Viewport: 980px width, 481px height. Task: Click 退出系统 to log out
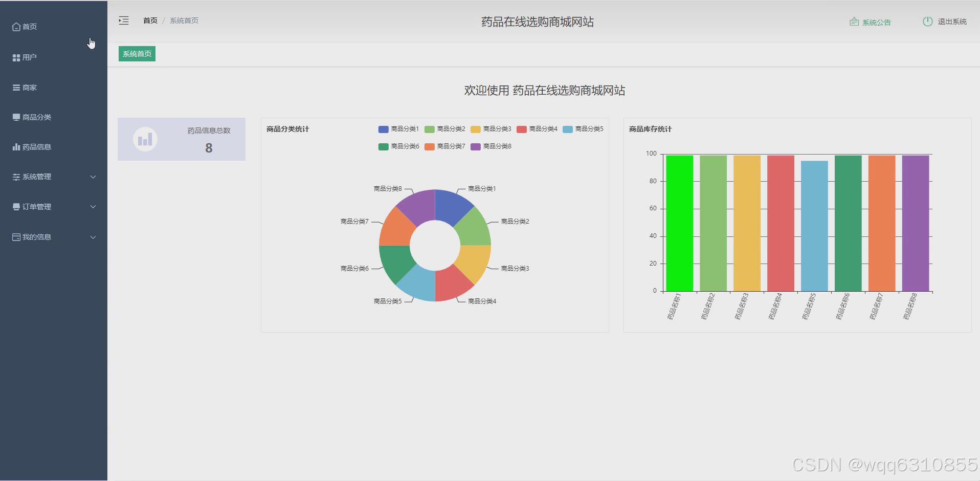(952, 21)
